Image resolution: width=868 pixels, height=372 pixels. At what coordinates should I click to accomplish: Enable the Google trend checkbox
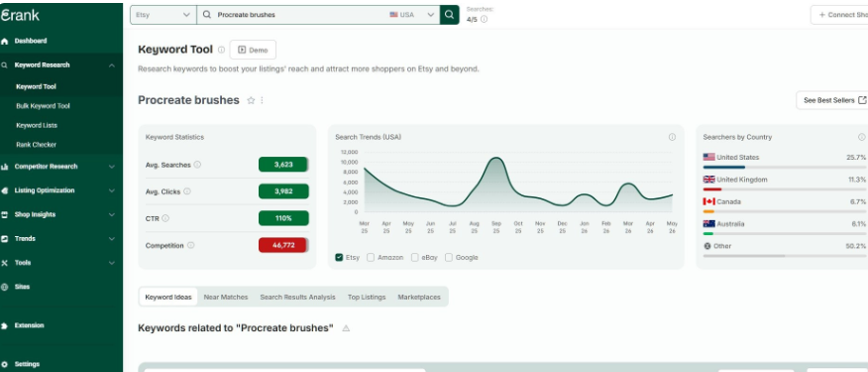(449, 257)
